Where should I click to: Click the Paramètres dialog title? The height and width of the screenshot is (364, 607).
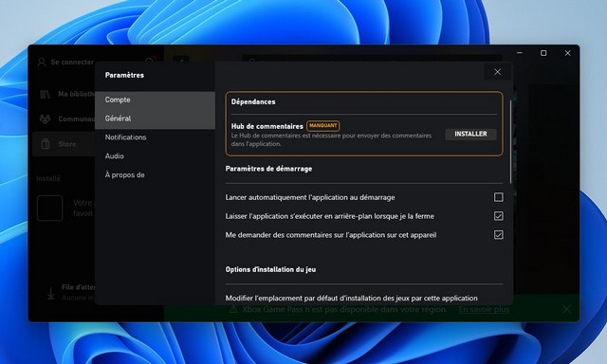pos(124,75)
